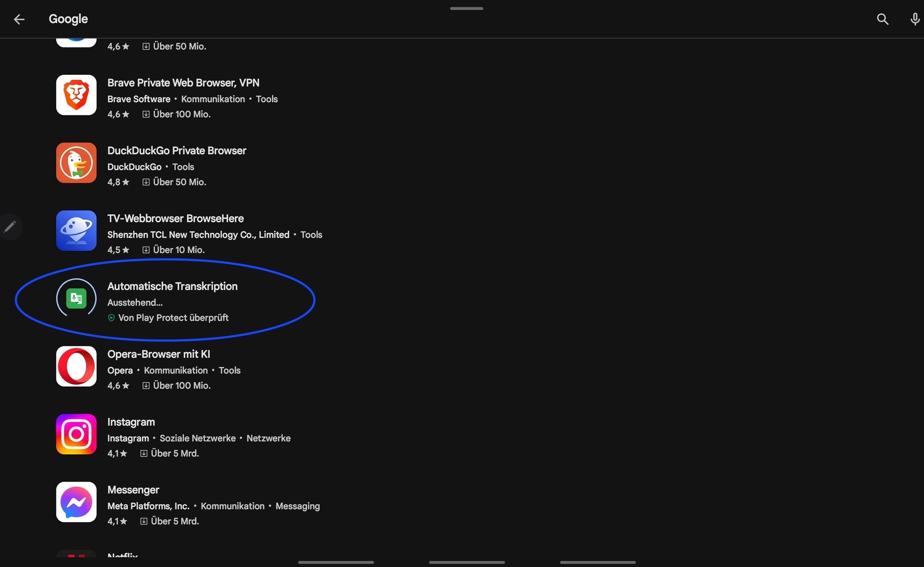
Task: Click the Google search query text
Action: coord(68,19)
